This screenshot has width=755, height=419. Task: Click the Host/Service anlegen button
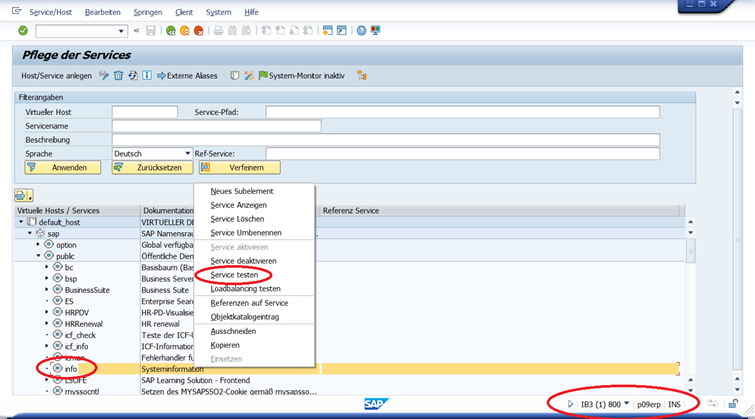[56, 76]
